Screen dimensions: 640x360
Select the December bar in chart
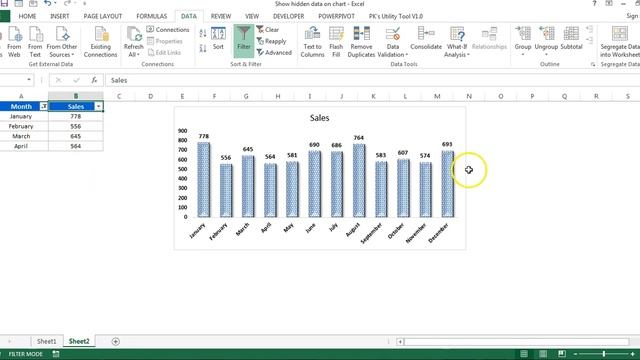pyautogui.click(x=447, y=184)
